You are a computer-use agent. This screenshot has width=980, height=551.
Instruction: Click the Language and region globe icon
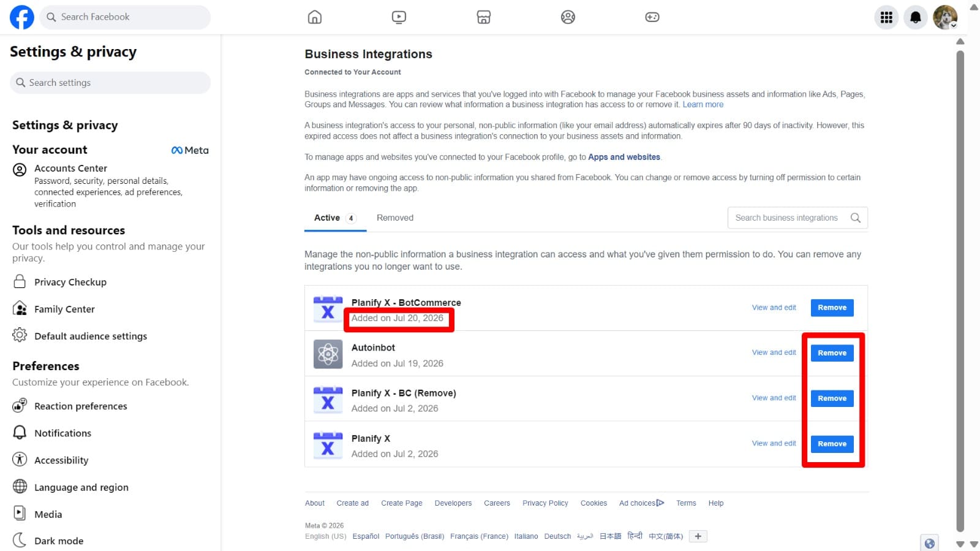(20, 487)
